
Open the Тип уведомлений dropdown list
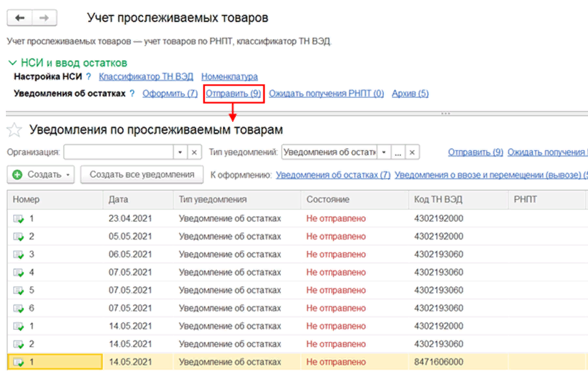[385, 152]
